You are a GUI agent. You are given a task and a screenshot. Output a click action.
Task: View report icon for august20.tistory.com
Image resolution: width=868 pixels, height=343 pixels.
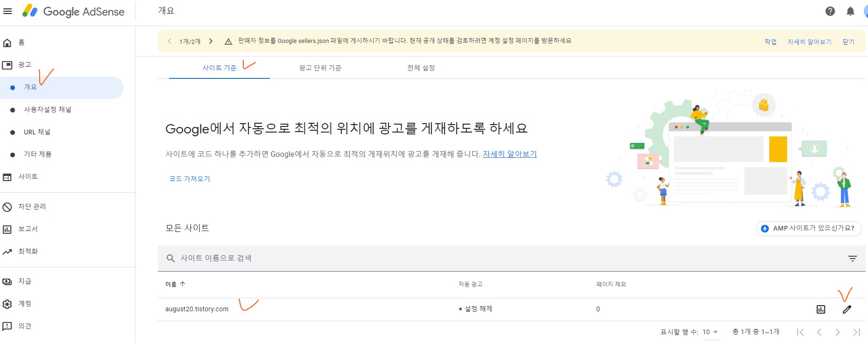pyautogui.click(x=821, y=309)
